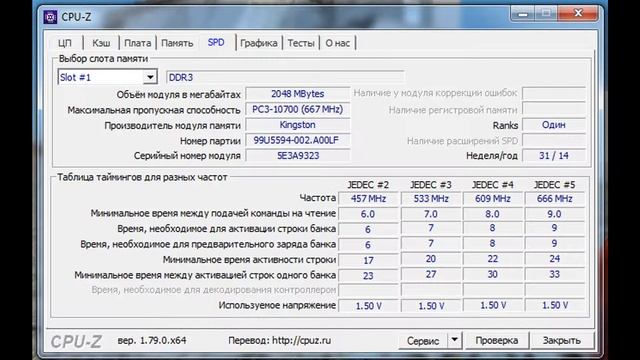Select the serial number 5E3A9323
The width and height of the screenshot is (640, 360).
tap(298, 156)
